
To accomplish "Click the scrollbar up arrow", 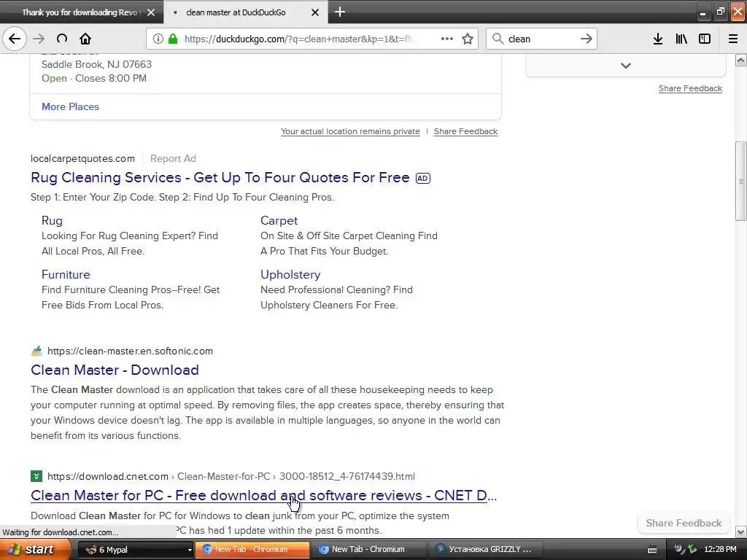I will 740,60.
